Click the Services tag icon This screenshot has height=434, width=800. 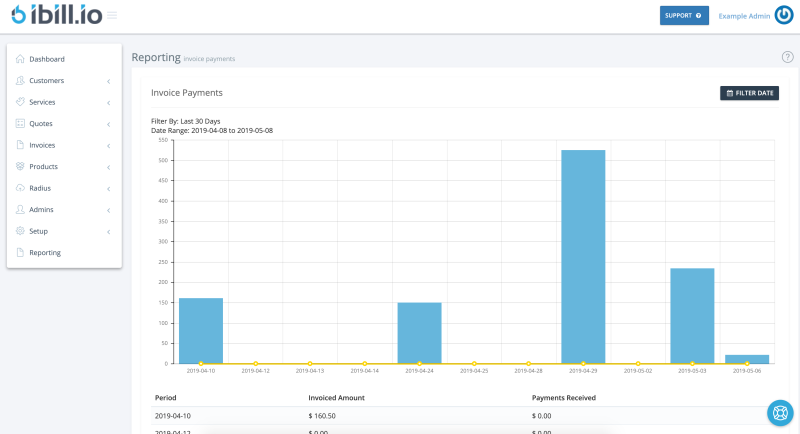click(20, 102)
